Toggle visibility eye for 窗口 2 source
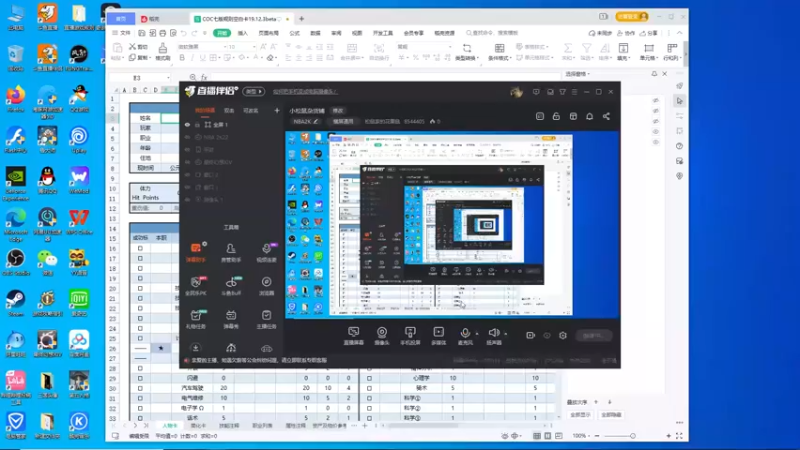The height and width of the screenshot is (450, 800). (x=187, y=174)
